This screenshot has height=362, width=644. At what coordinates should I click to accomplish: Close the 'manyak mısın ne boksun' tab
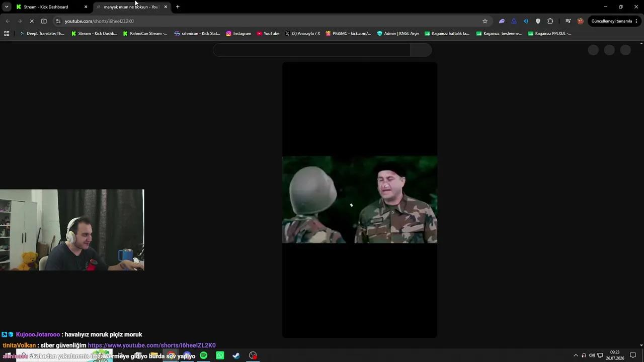[x=166, y=7]
